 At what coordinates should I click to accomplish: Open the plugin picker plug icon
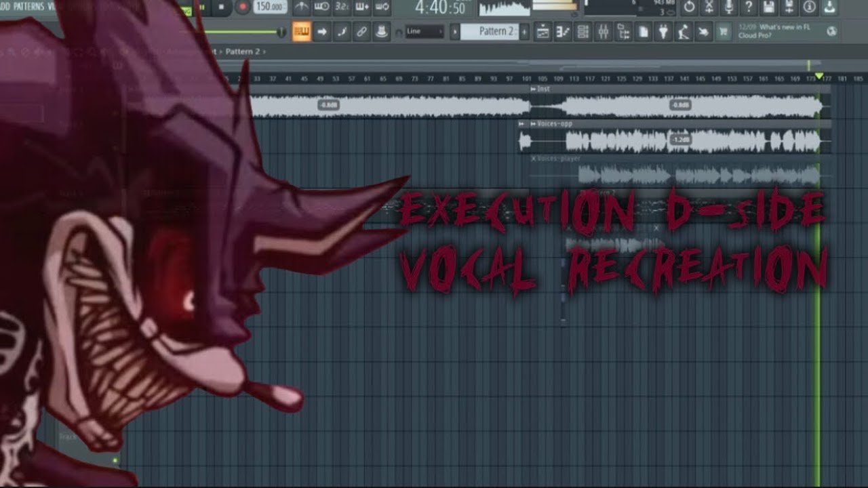[664, 31]
